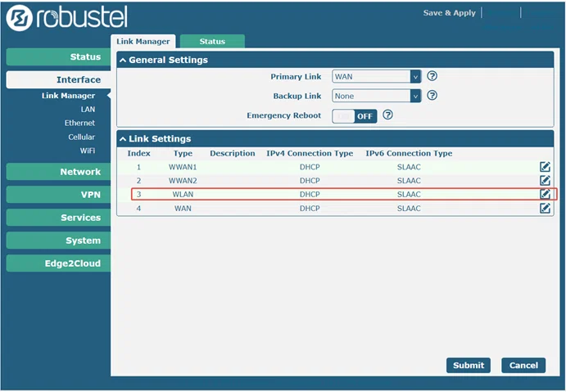Switch to the Status tab
This screenshot has height=392, width=566.
click(212, 42)
